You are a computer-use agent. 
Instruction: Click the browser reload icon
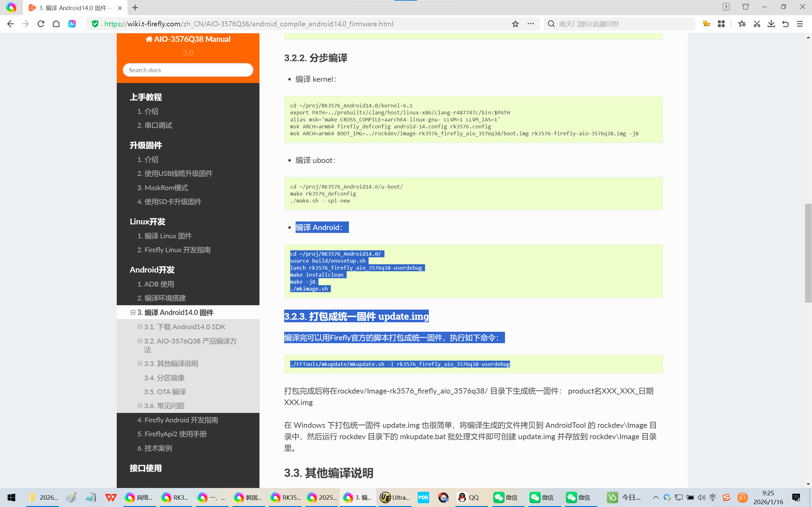[41, 24]
